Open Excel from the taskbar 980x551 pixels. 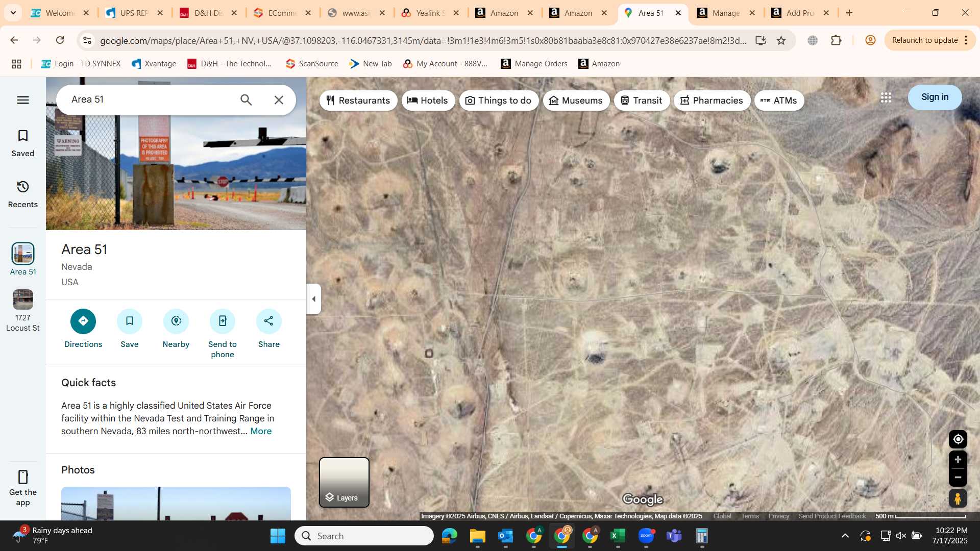[x=618, y=536]
